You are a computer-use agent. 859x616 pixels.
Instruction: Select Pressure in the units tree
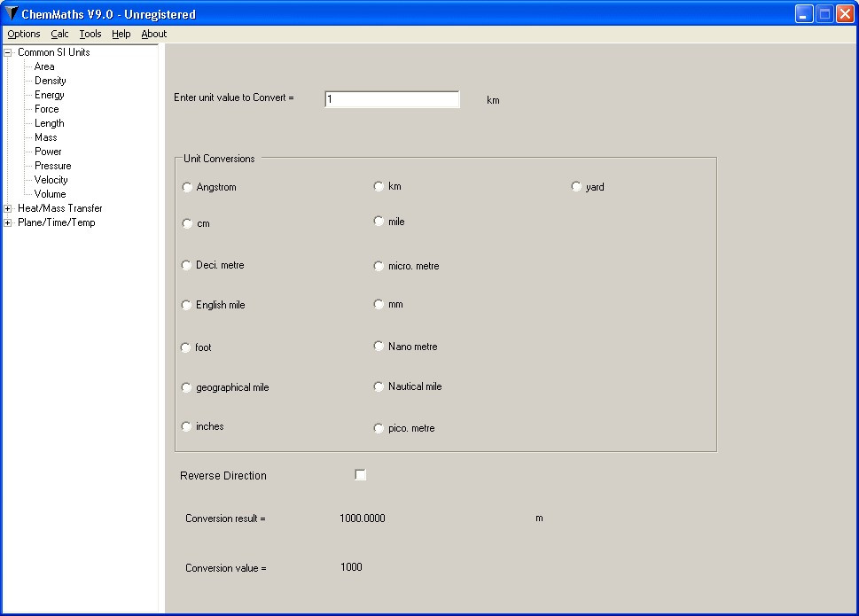click(53, 167)
